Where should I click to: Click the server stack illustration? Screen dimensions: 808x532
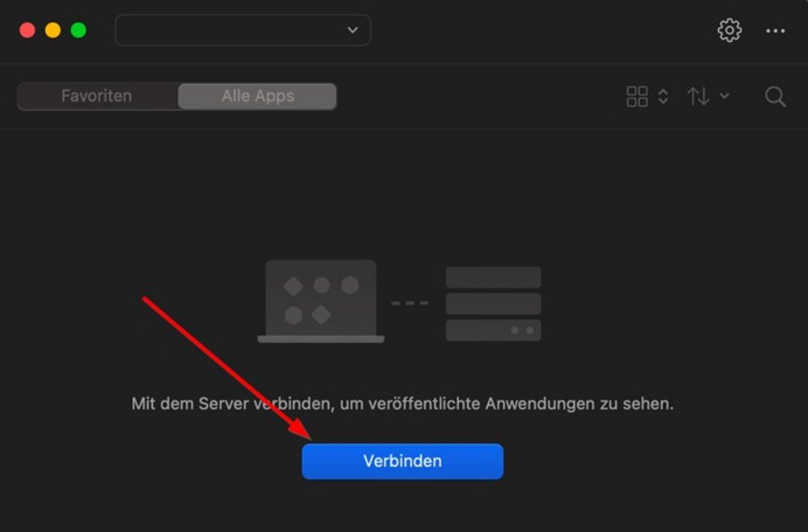click(493, 304)
